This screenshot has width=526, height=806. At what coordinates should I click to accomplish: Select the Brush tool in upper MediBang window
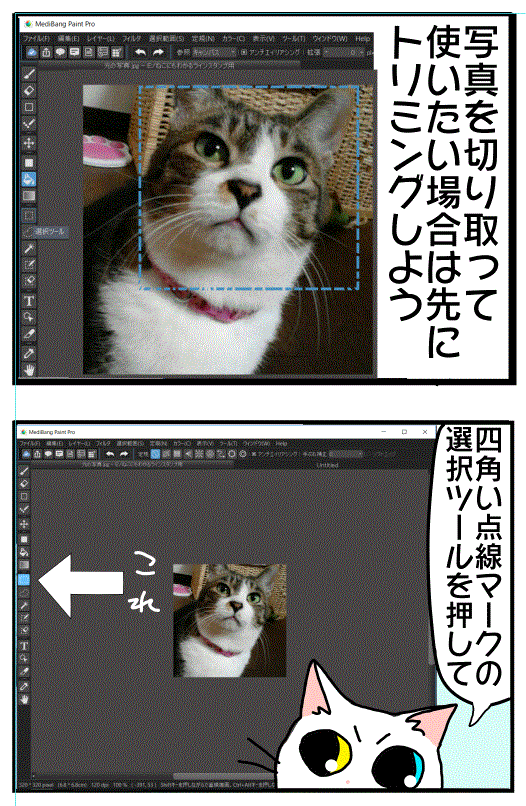click(29, 74)
